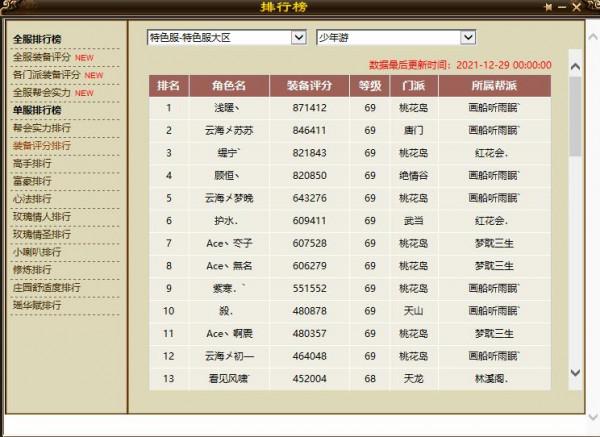
Task: View the 高手排行 ranking
Action: click(x=31, y=163)
